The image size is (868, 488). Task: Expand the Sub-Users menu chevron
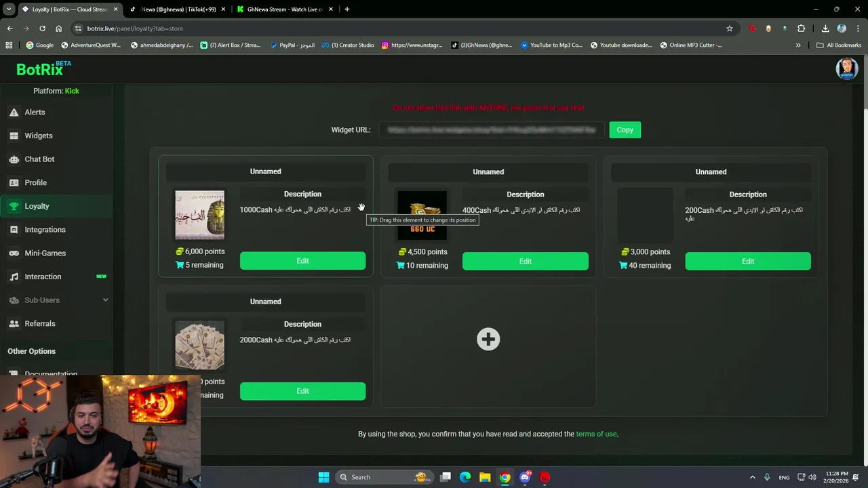pos(105,300)
